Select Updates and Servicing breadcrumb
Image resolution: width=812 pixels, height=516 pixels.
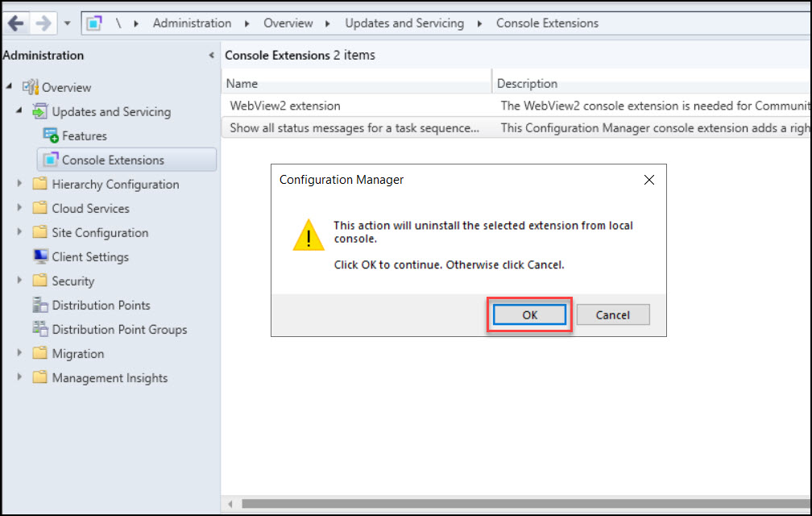coord(404,23)
